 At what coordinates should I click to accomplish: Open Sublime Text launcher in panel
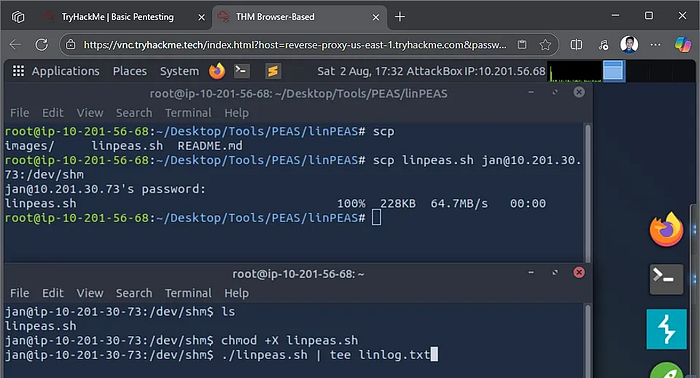tap(273, 71)
